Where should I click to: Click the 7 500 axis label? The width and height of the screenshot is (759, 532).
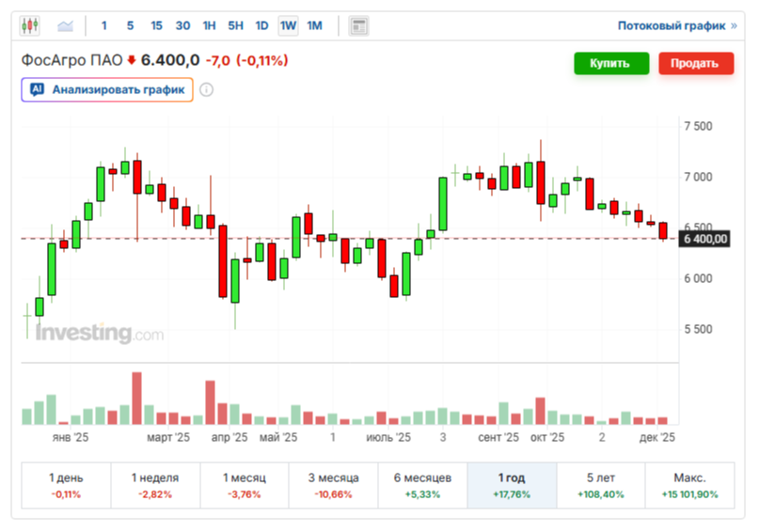tap(698, 126)
